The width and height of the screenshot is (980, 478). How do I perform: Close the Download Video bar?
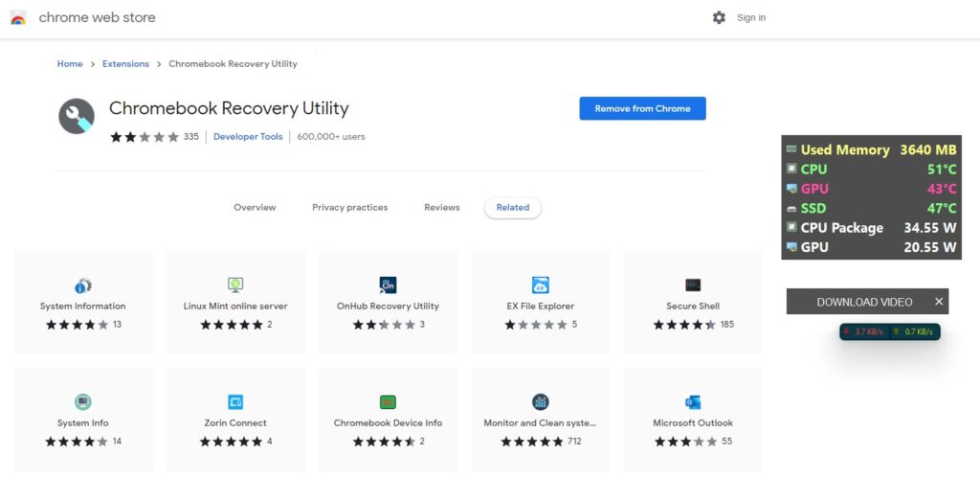click(x=939, y=302)
